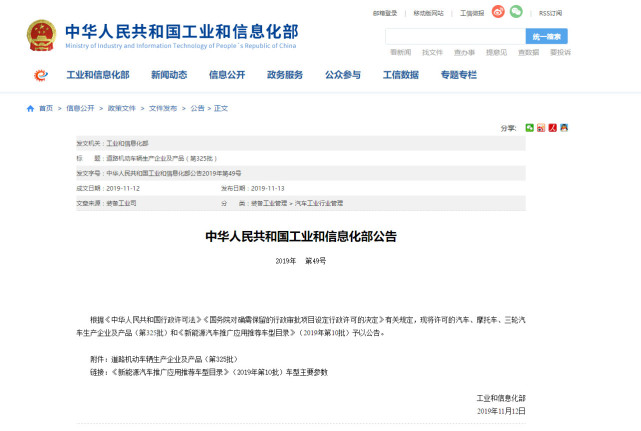Click signature date 2019年11月12日
Image resolution: width=641 pixels, height=431 pixels.
tap(501, 411)
